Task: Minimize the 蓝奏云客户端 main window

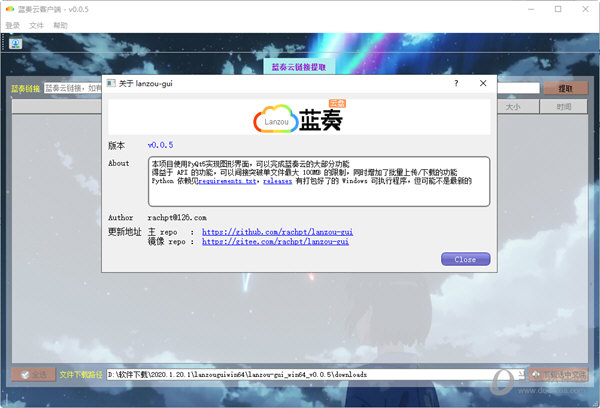Action: pos(531,9)
